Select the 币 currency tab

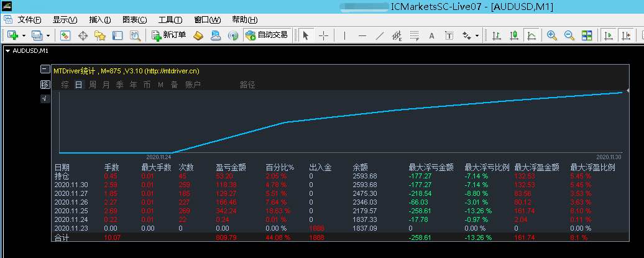(x=147, y=85)
